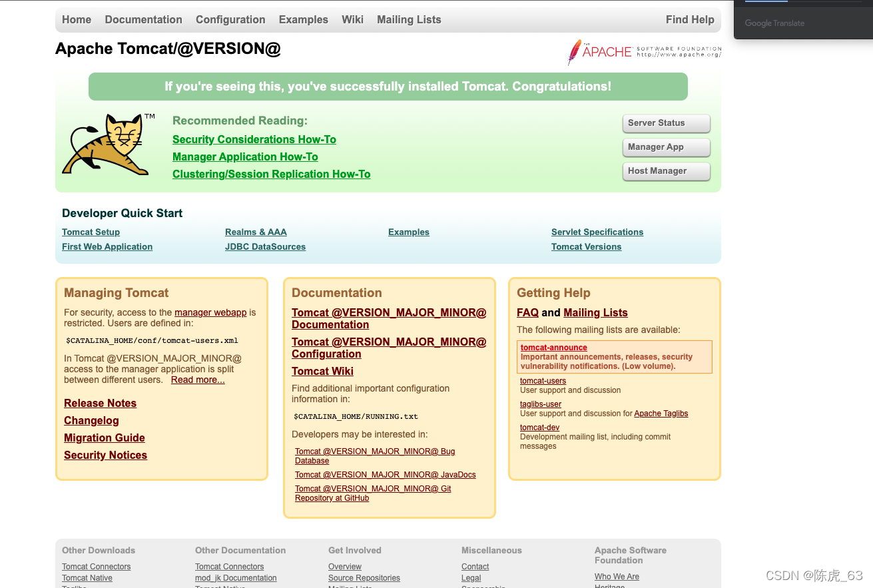Select Configuration in the top navigation bar
This screenshot has height=588, width=873.
230,20
